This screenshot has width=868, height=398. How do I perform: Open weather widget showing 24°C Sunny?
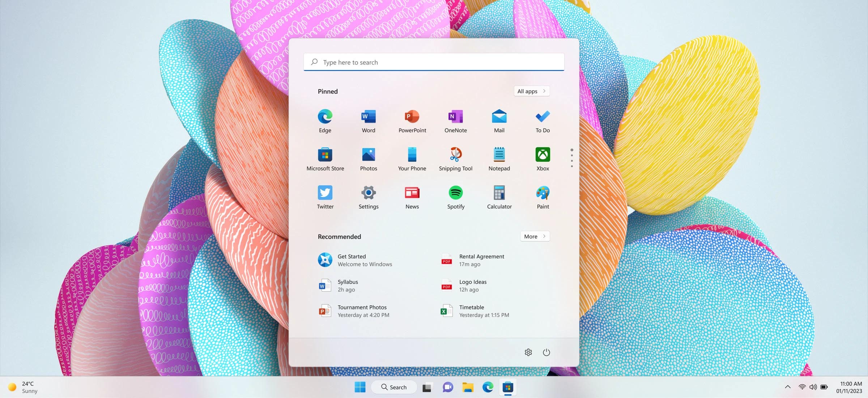point(24,387)
